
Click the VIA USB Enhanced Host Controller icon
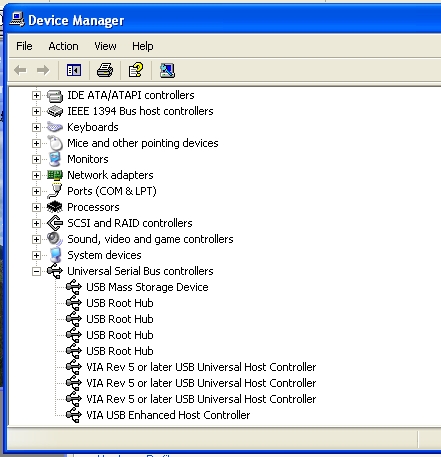[x=74, y=415]
